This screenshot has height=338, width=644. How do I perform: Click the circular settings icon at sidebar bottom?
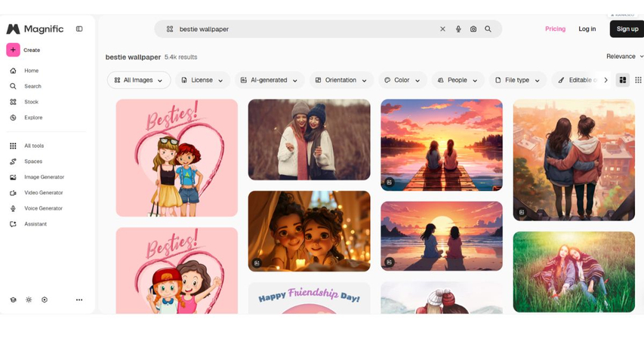tap(45, 300)
